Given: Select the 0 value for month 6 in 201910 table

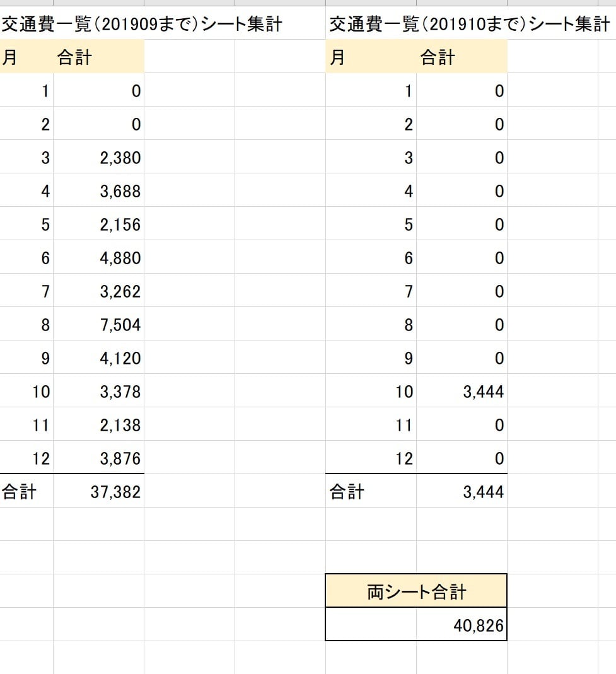Looking at the screenshot, I should pos(462,257).
